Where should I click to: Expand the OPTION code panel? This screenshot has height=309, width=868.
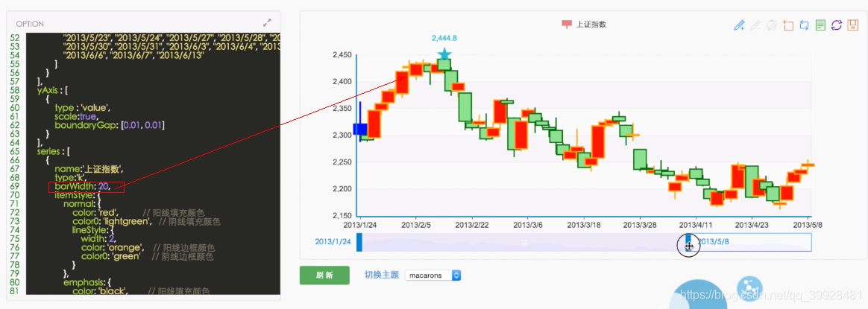267,23
